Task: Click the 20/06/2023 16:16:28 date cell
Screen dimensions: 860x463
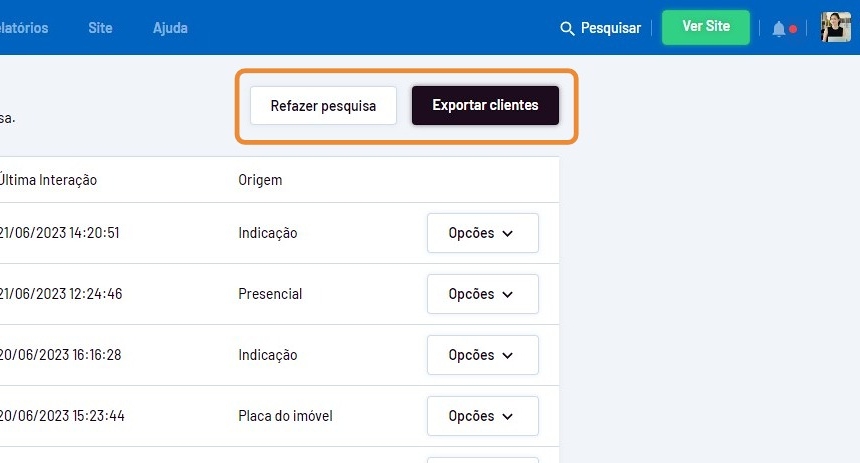Action: click(x=60, y=355)
